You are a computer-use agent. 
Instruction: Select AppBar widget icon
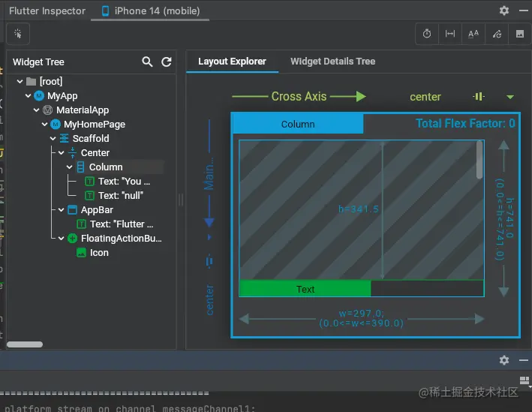pos(72,209)
